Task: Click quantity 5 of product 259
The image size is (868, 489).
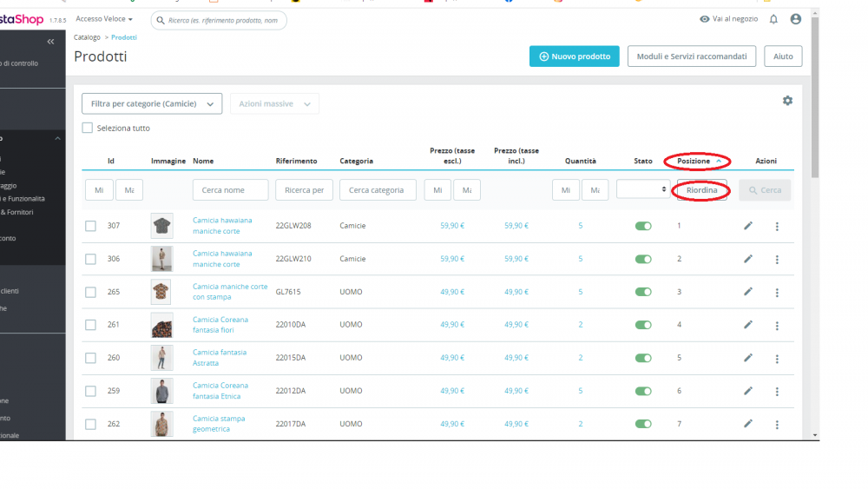Action: (x=580, y=391)
